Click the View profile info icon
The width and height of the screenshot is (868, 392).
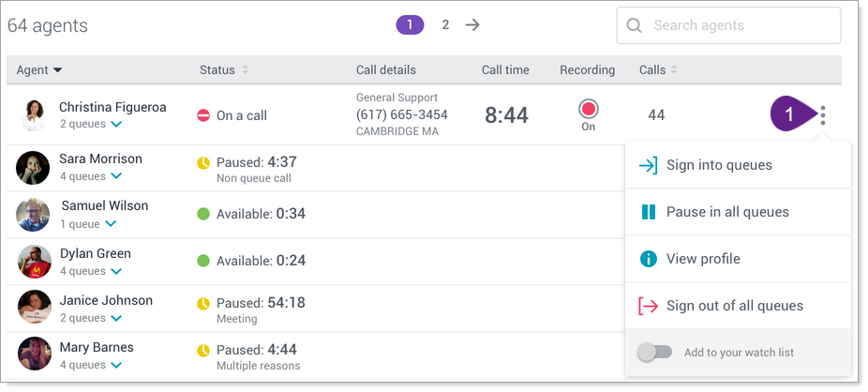tap(649, 259)
